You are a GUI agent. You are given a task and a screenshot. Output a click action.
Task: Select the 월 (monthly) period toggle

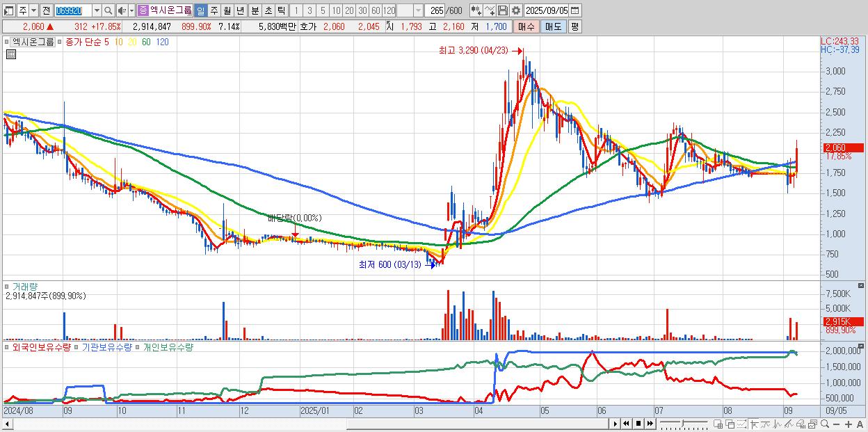tap(227, 10)
